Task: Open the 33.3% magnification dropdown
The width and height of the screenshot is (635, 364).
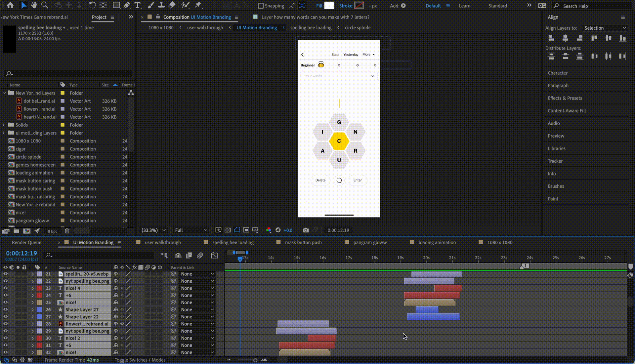Action: 153,230
